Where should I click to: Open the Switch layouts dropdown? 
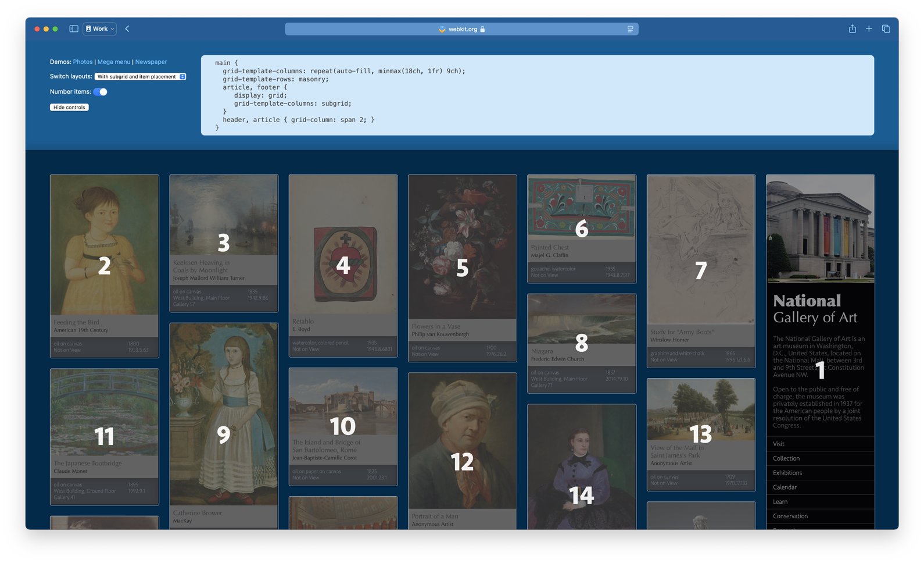coord(140,77)
